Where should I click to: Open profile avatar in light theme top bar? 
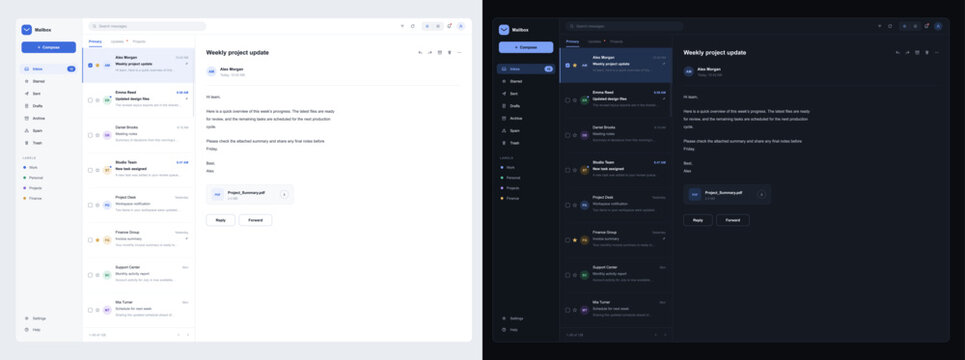(x=461, y=26)
